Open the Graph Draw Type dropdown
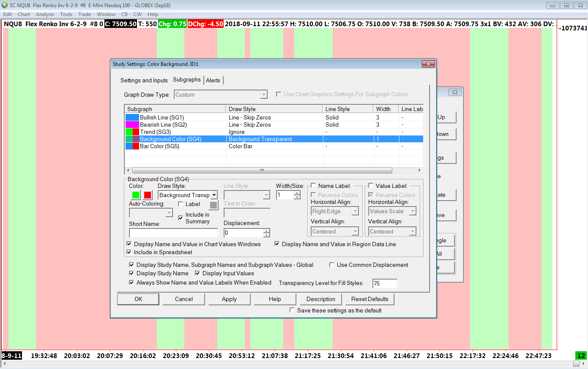The width and height of the screenshot is (588, 369). [x=264, y=95]
